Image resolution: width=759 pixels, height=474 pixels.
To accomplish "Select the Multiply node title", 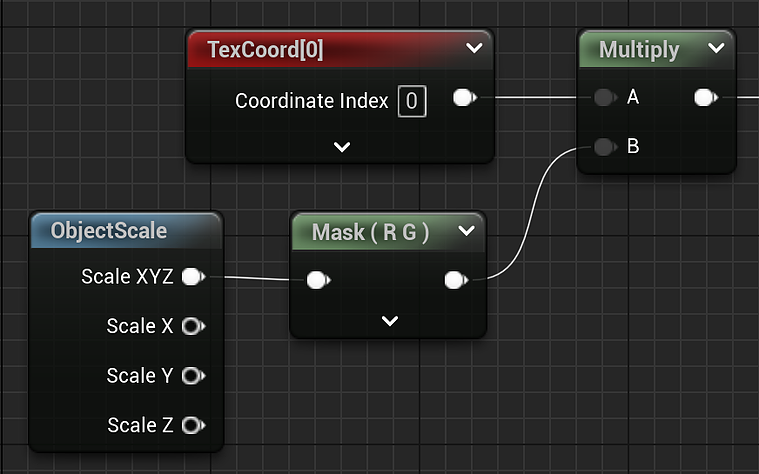I will [639, 50].
